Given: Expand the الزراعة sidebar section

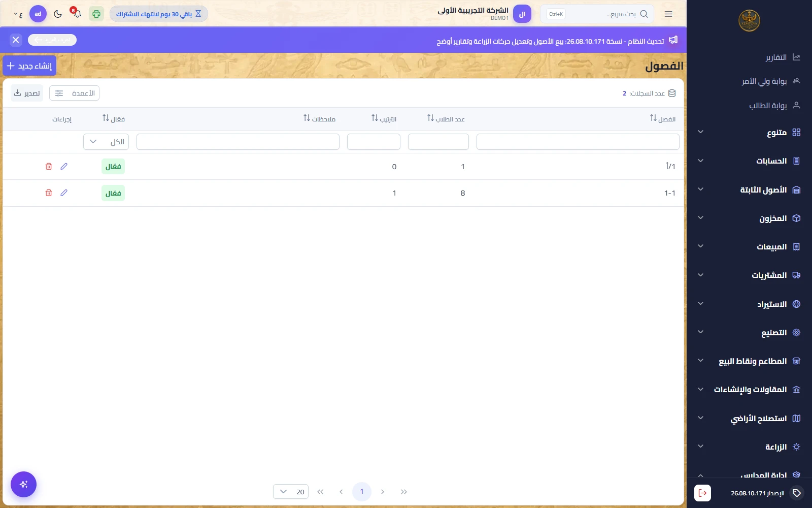Looking at the screenshot, I should (749, 447).
